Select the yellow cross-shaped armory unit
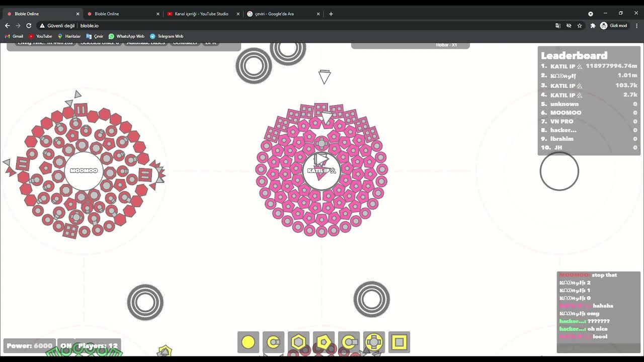The height and width of the screenshot is (362, 644). (374, 342)
